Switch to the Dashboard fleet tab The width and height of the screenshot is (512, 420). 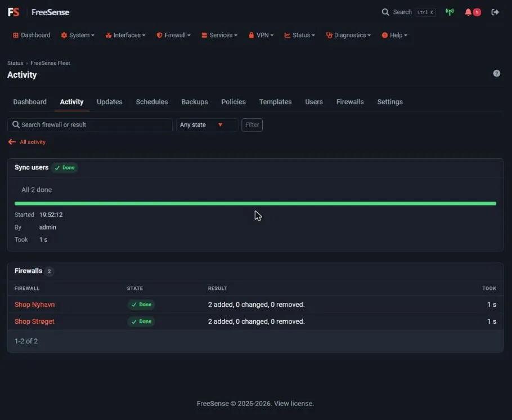point(30,102)
